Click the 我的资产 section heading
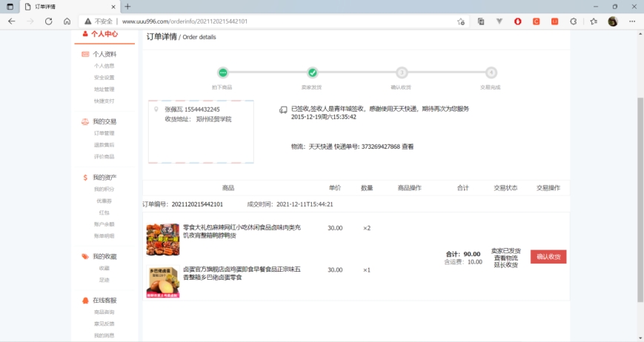 [x=104, y=178]
